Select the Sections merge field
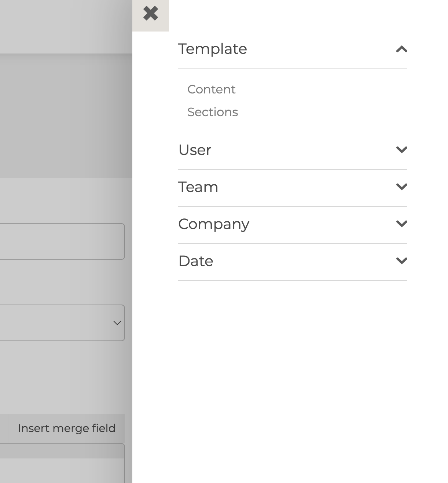The width and height of the screenshot is (448, 483). pos(213,112)
